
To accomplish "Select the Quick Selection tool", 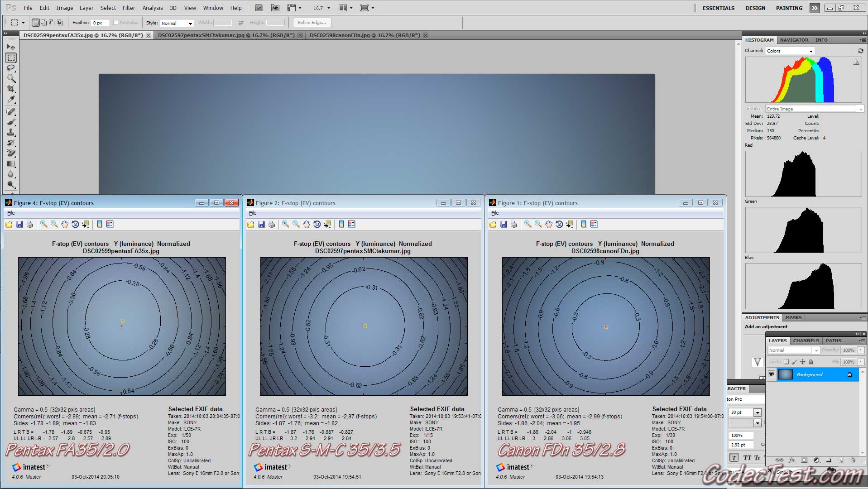I will 11,78.
